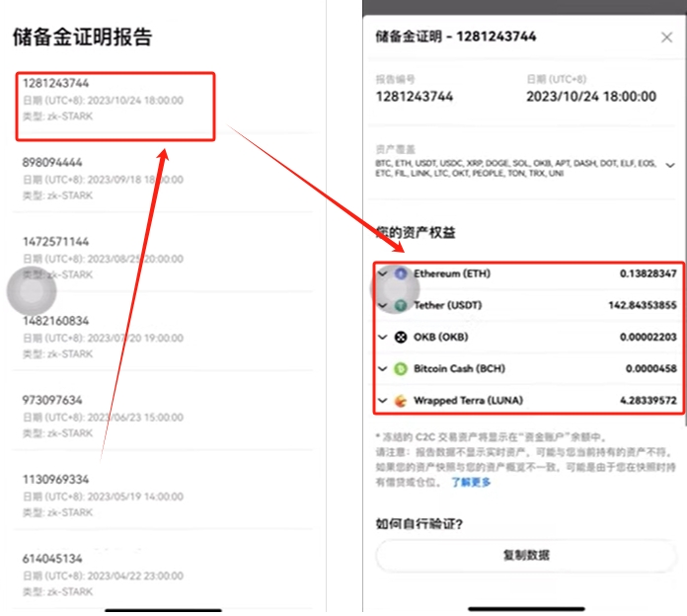687x616 pixels.
Task: Click the covered assets list starting BTC, ETH, USDT
Action: [x=515, y=168]
